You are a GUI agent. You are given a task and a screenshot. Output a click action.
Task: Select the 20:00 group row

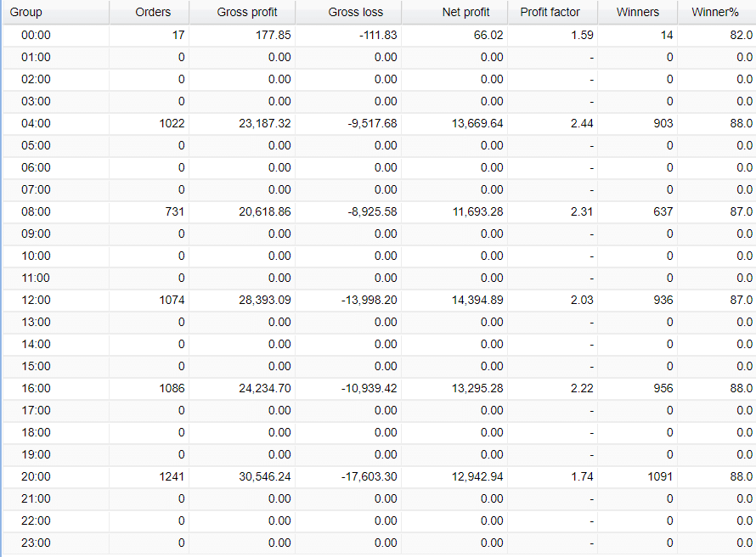coord(37,476)
